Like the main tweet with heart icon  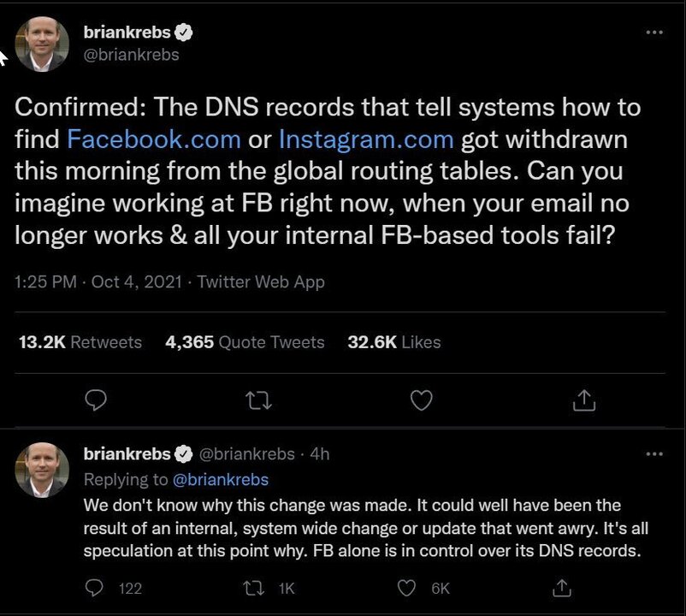[x=421, y=399]
